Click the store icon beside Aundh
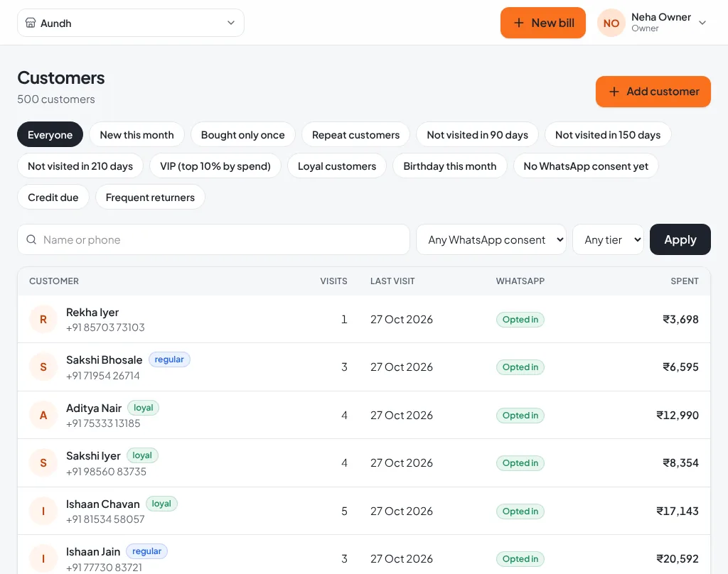The height and width of the screenshot is (574, 728). coord(30,23)
